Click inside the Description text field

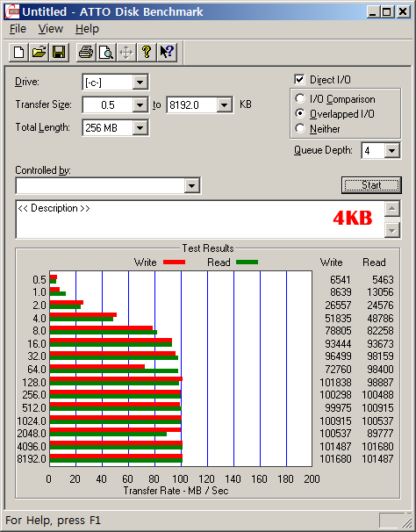[x=200, y=219]
